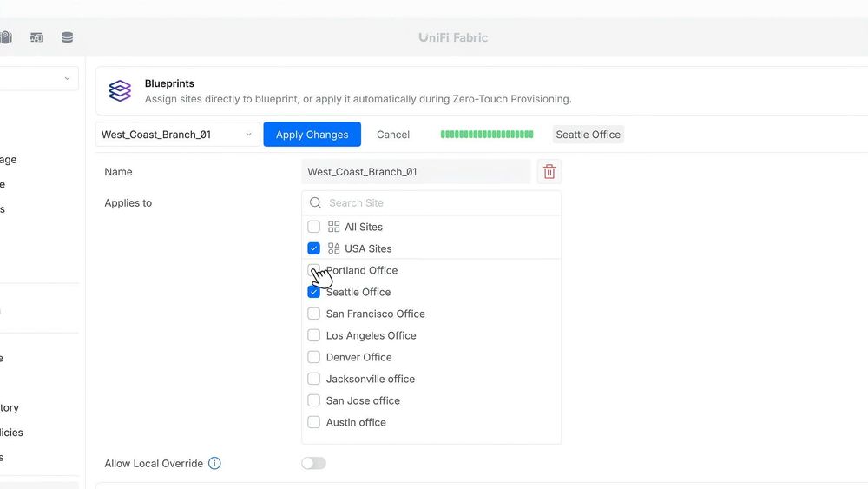Image resolution: width=868 pixels, height=489 pixels.
Task: Click the Portland Office label
Action: coord(361,270)
